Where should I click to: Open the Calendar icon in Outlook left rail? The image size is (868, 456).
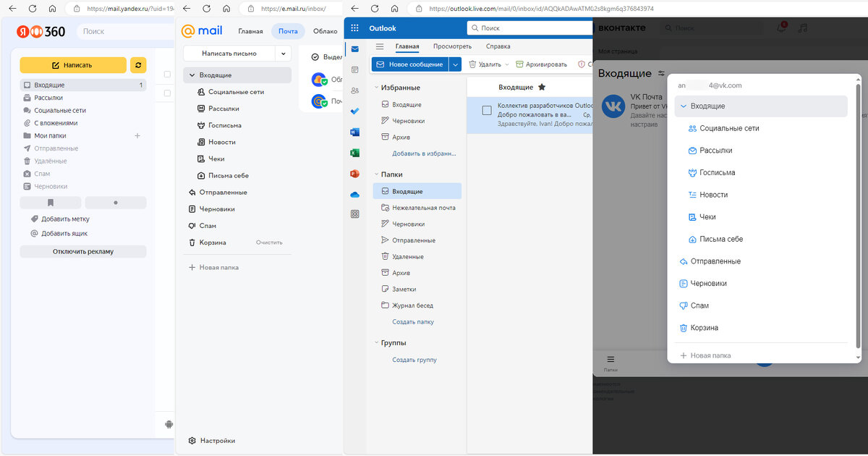(354, 70)
